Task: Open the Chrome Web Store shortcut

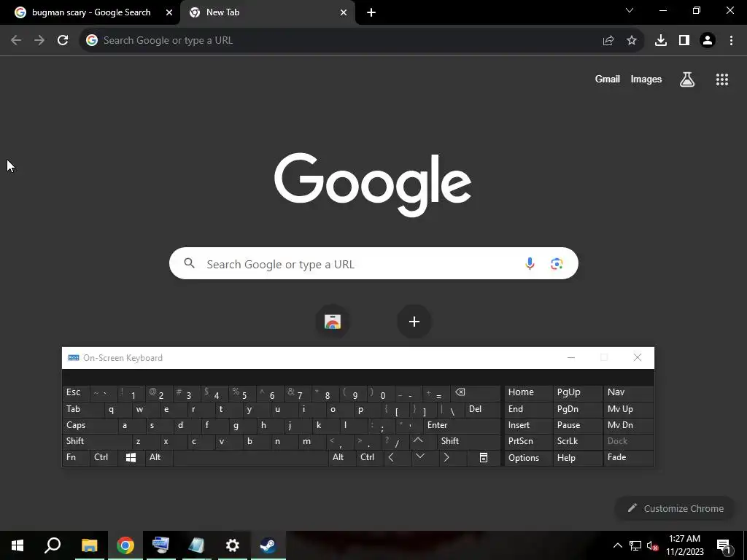Action: (333, 322)
